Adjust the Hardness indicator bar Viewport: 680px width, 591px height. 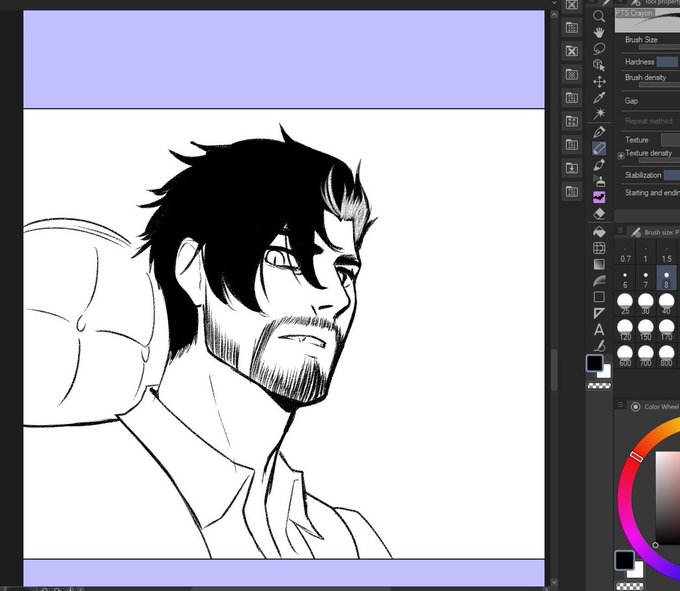tap(667, 62)
